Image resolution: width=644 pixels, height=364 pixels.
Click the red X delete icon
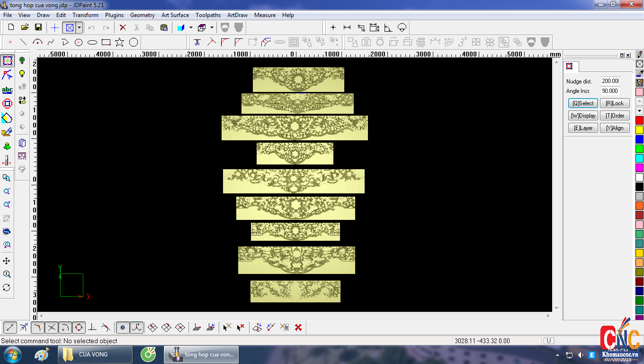pos(123,27)
